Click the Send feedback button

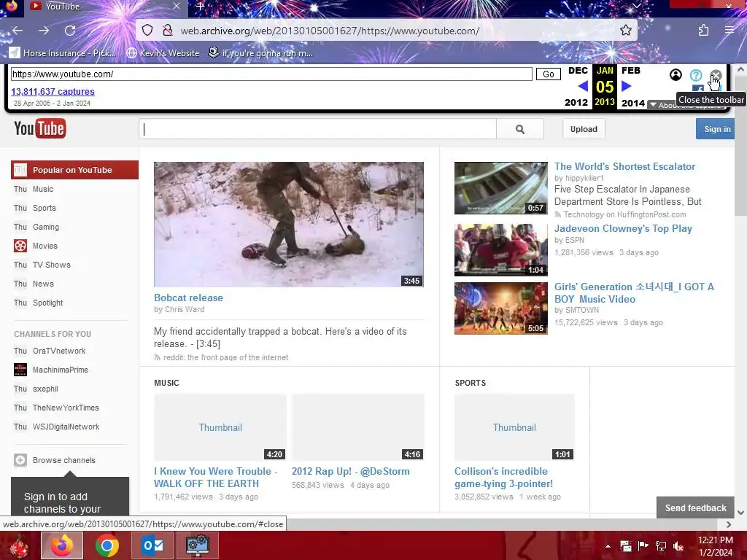[x=695, y=508]
